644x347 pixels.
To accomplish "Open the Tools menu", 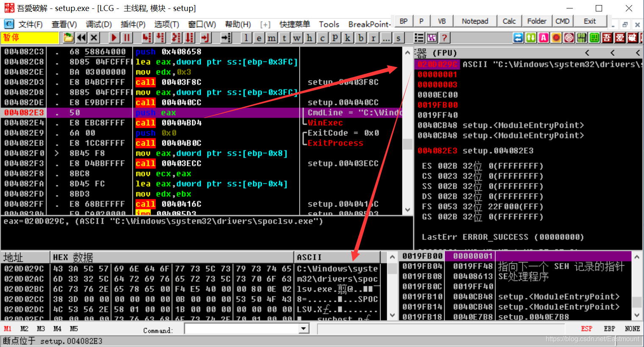I will coord(329,25).
